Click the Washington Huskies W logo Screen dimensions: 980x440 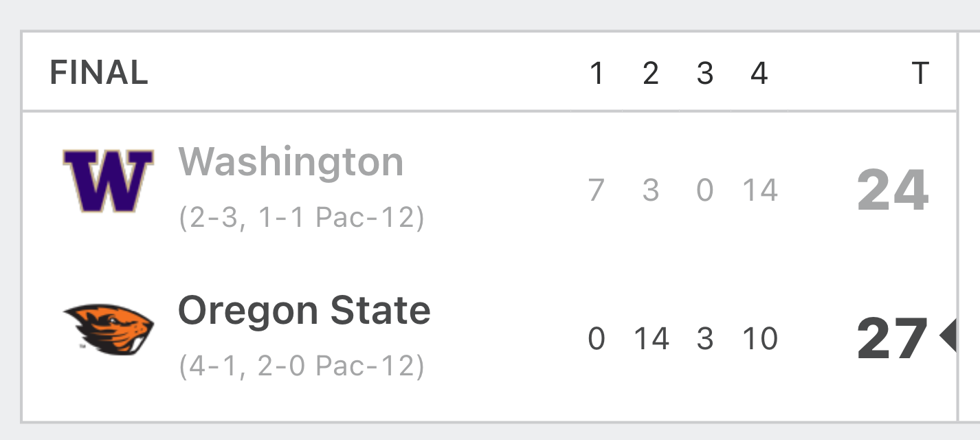[x=108, y=181]
